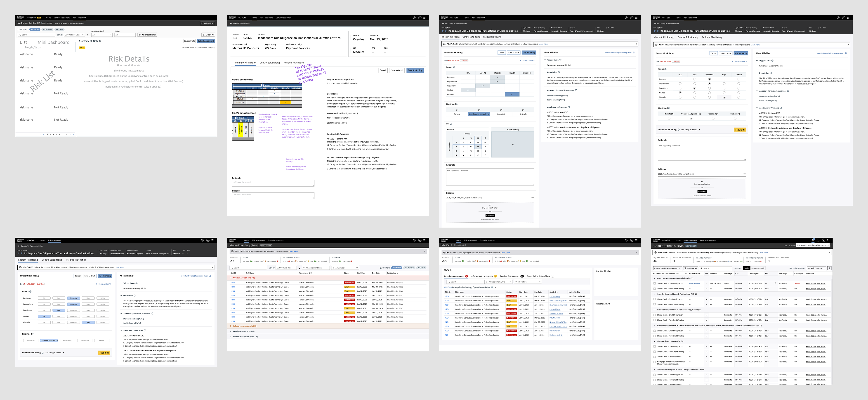Open the Re-assess IRR link

[x=694, y=283]
